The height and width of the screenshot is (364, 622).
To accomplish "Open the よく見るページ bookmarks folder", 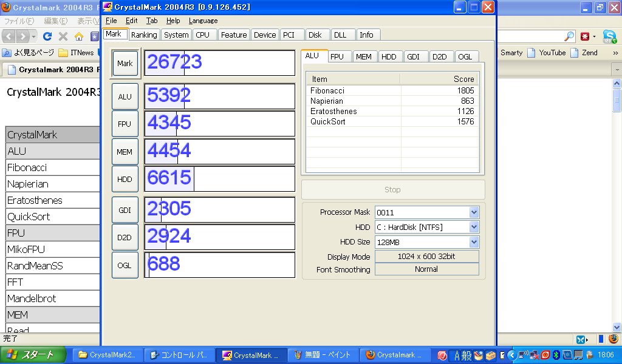I will 28,53.
